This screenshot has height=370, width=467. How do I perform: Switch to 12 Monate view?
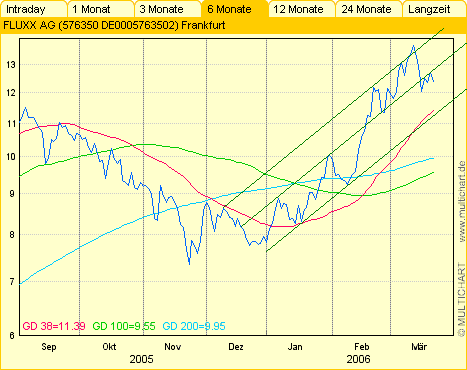302,9
